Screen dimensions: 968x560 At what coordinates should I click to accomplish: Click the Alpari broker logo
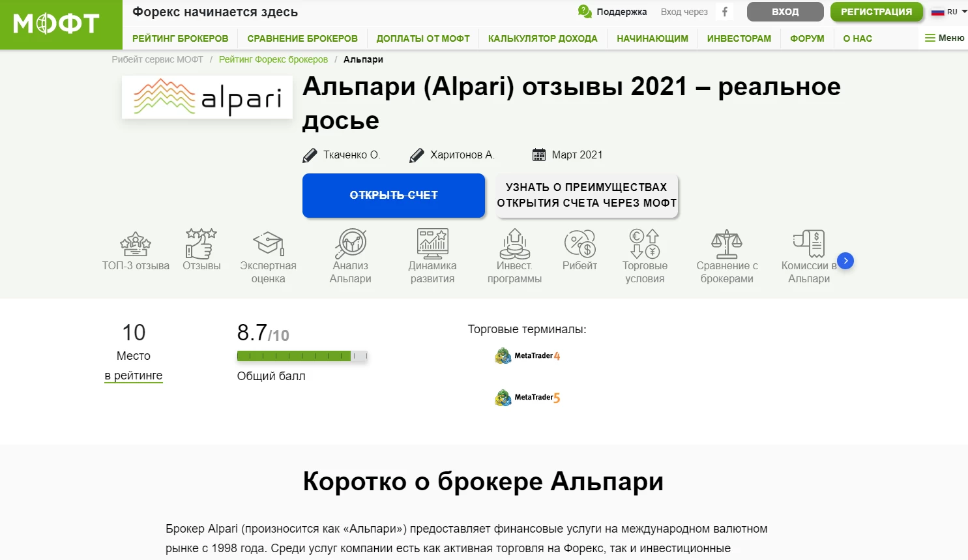pyautogui.click(x=207, y=97)
